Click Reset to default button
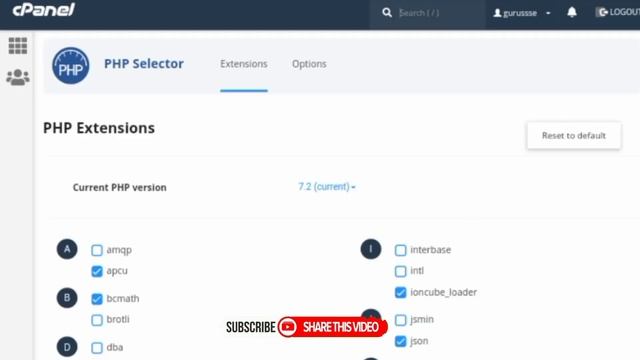Image resolution: width=640 pixels, height=360 pixels. (x=573, y=136)
